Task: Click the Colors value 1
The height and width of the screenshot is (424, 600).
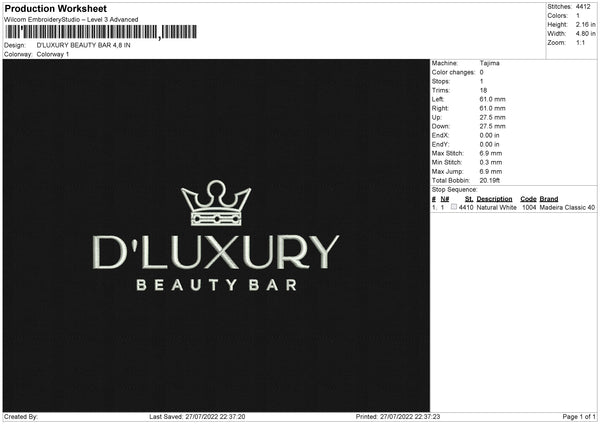Action: [578, 16]
